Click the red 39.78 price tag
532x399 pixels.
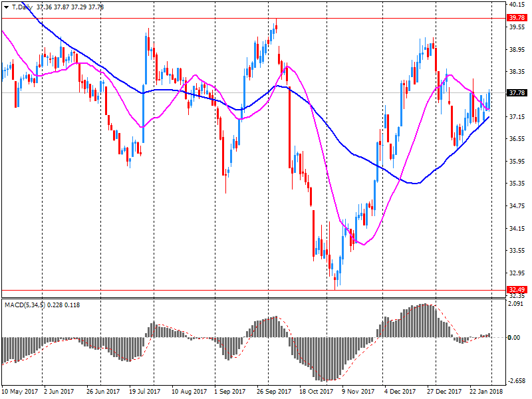click(516, 18)
